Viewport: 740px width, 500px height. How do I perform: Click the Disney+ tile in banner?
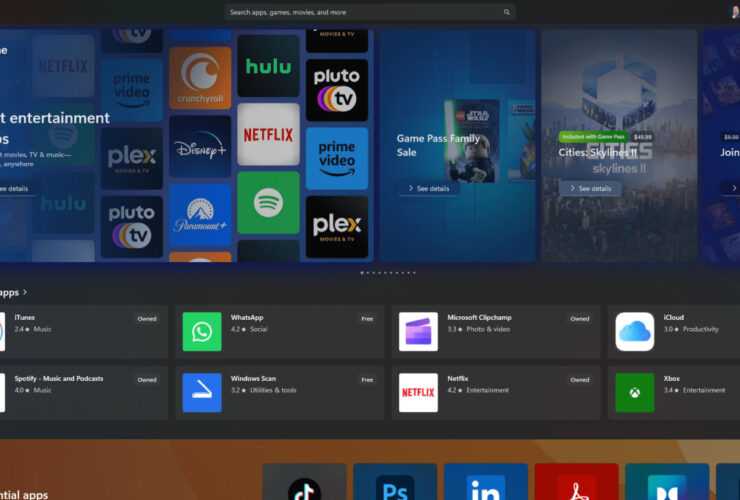coord(200,146)
